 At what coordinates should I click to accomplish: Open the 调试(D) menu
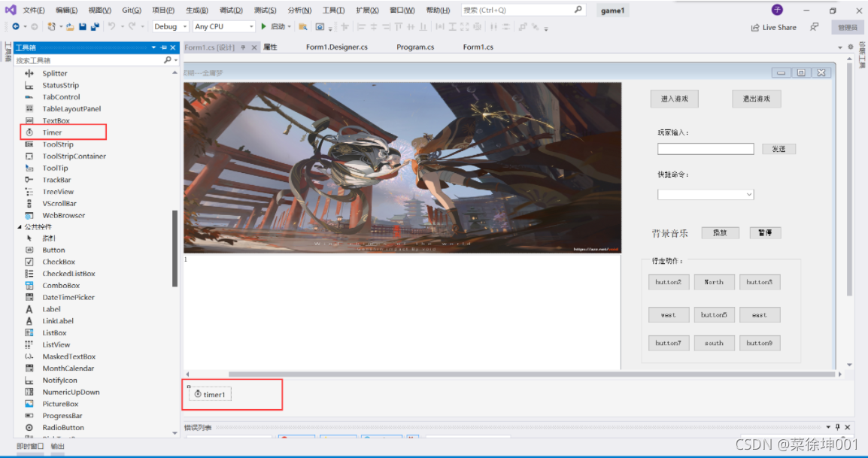coord(231,10)
